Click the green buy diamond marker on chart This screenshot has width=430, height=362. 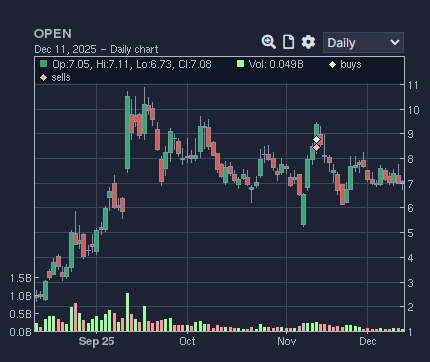pyautogui.click(x=316, y=139)
